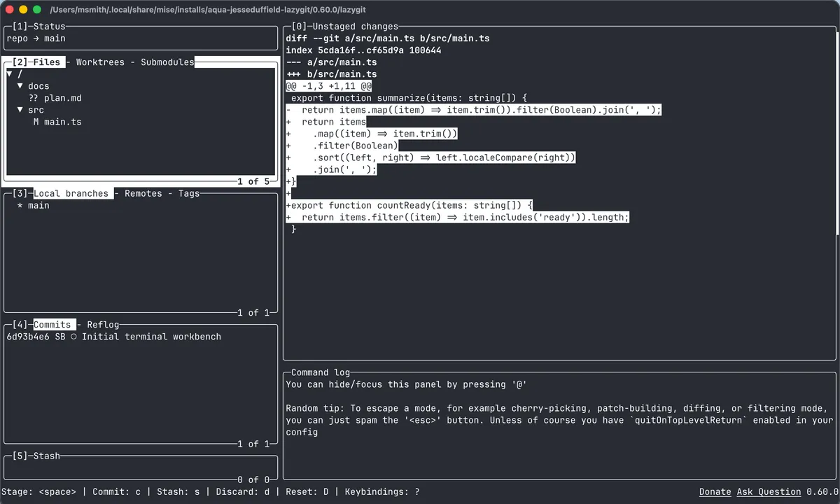Click the added '.sort((left, right)' diff line
Screen dimensions: 840x504
[x=430, y=157]
